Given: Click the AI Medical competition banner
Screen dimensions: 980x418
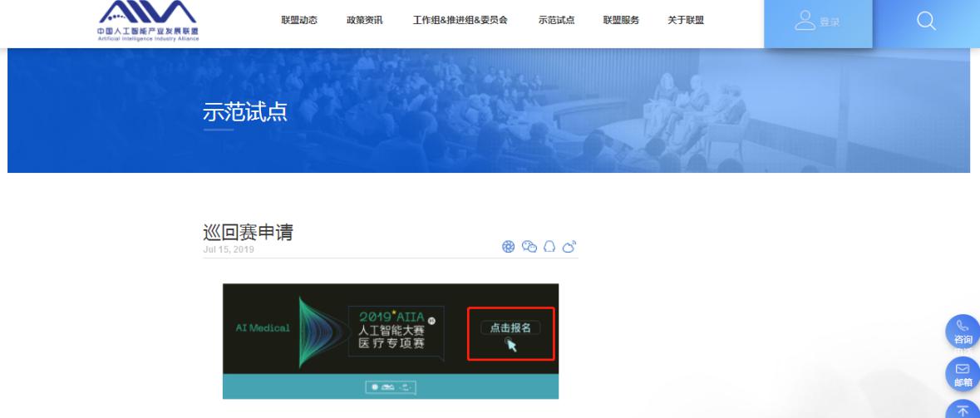Looking at the screenshot, I should click(391, 342).
